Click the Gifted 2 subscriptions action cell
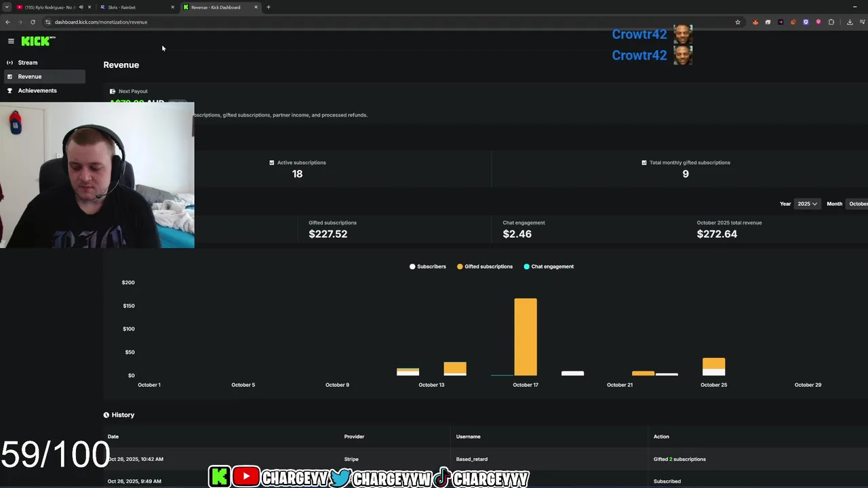The image size is (868, 488). pyautogui.click(x=679, y=460)
